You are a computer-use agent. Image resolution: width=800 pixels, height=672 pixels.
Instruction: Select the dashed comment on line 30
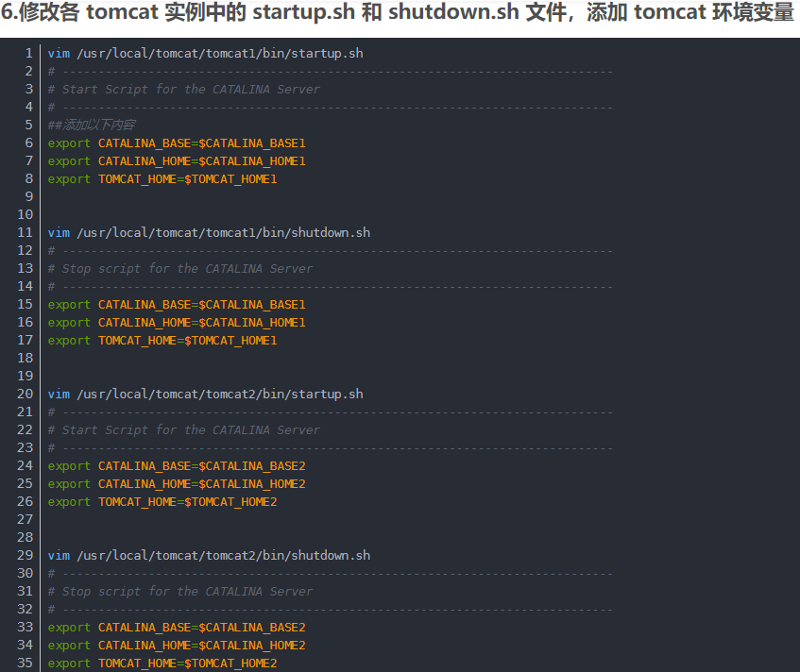[330, 574]
